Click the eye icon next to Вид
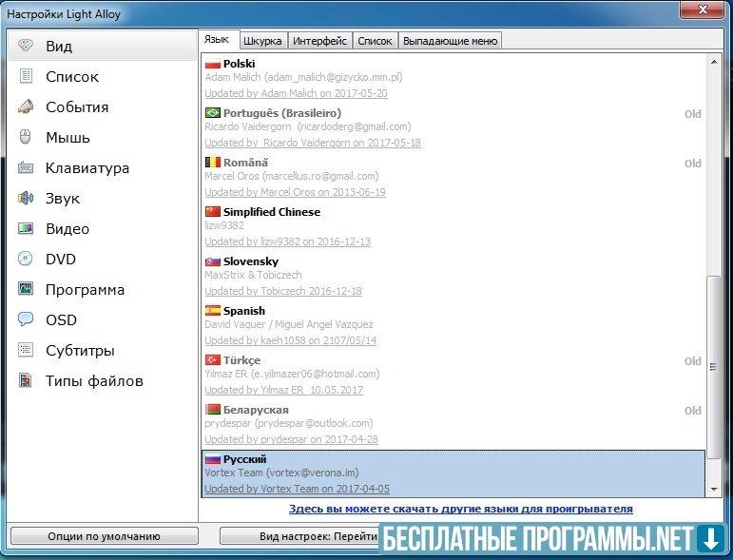The width and height of the screenshot is (733, 560). (26, 47)
